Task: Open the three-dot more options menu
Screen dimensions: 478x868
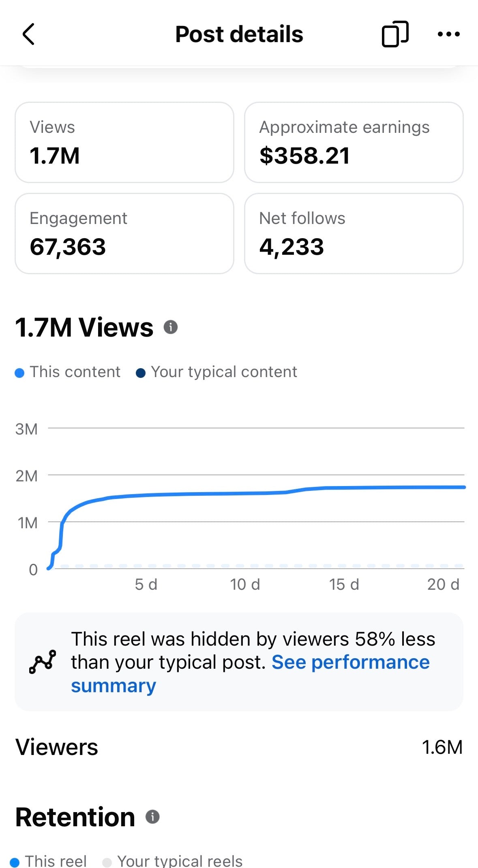Action: [x=448, y=34]
